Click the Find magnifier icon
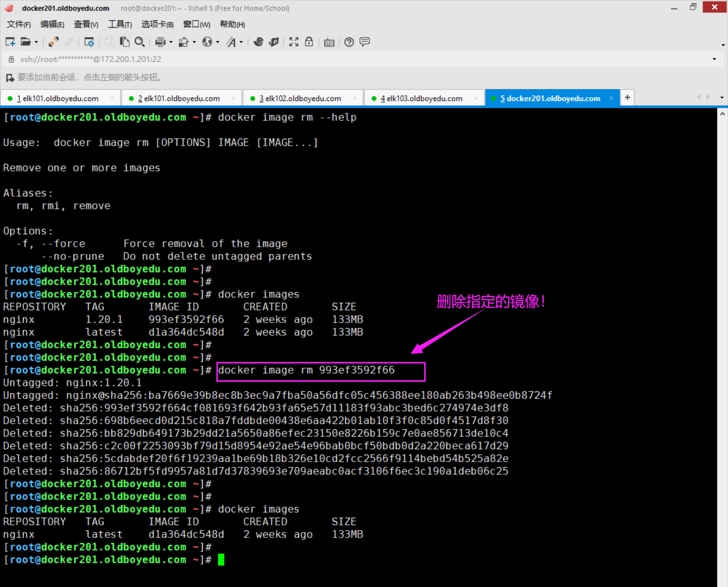Viewport: 728px width, 587px height. pos(140,42)
